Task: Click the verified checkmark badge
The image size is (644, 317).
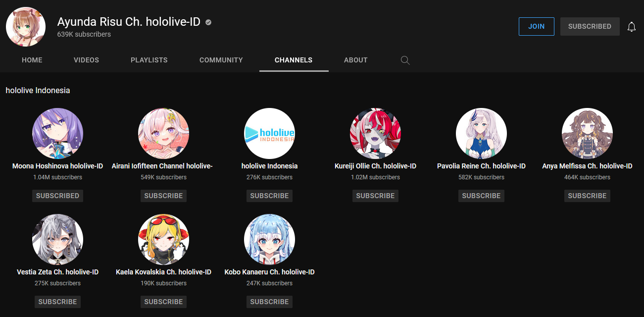Action: click(208, 22)
